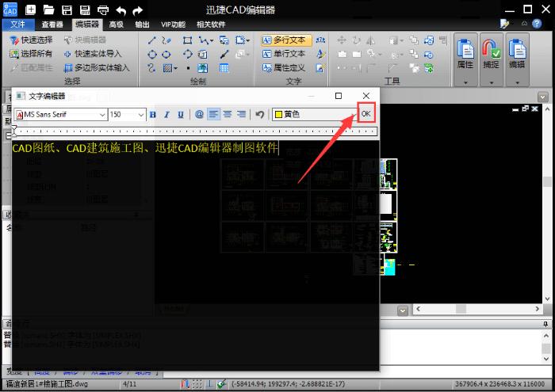Click the indent marker on text ruler
Image resolution: width=555 pixels, height=392 pixels.
14,130
